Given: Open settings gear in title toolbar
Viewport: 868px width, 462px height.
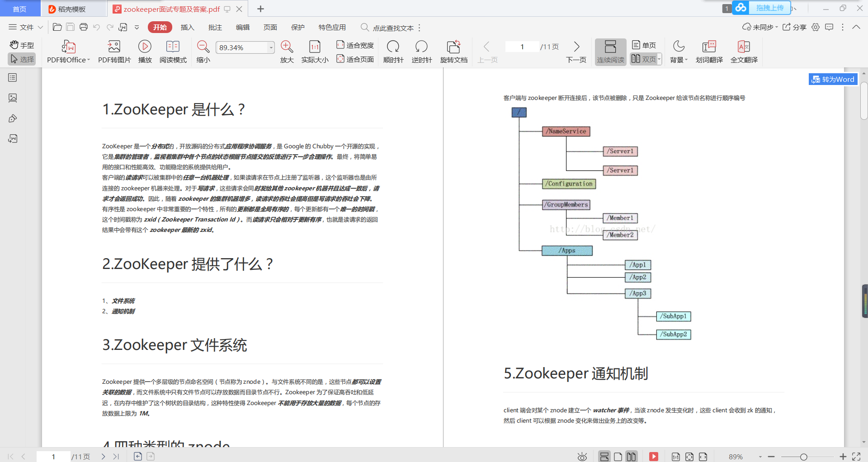Looking at the screenshot, I should point(816,27).
